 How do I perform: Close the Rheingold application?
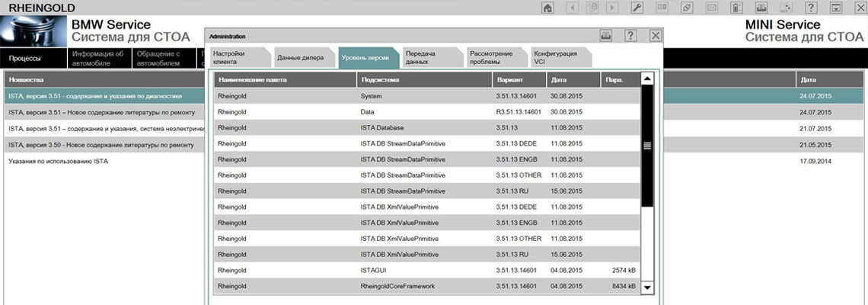(861, 8)
